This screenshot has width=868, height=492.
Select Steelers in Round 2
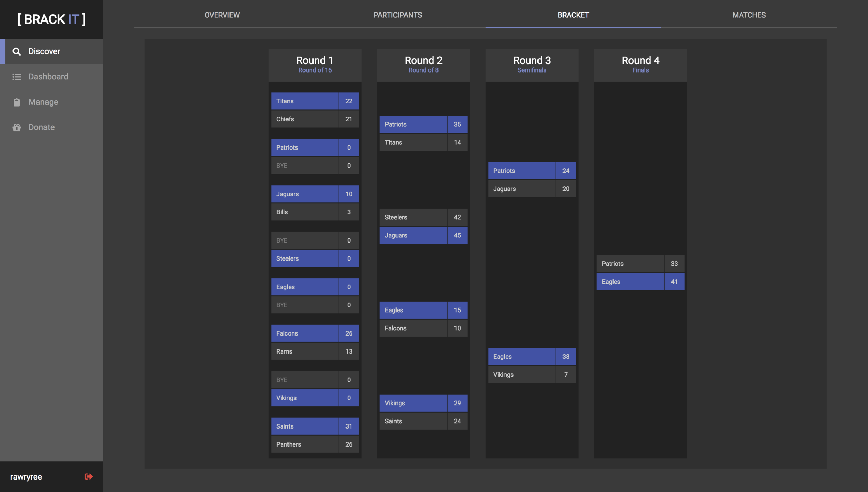(413, 217)
